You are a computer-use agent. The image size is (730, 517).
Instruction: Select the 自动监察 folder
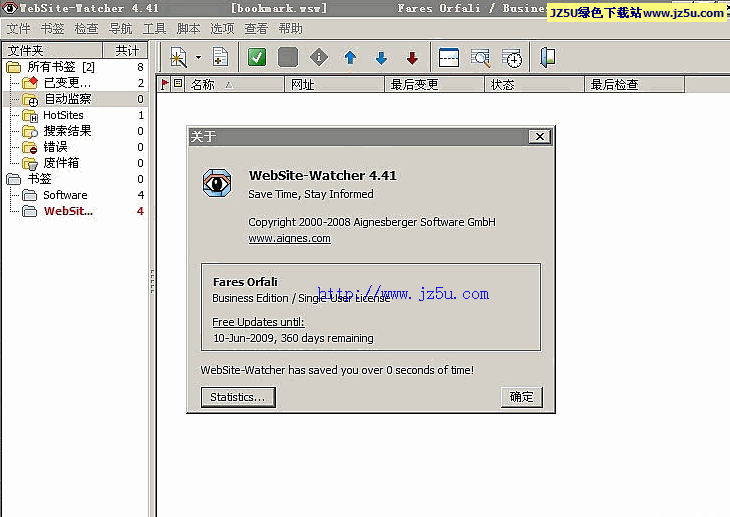coord(68,99)
